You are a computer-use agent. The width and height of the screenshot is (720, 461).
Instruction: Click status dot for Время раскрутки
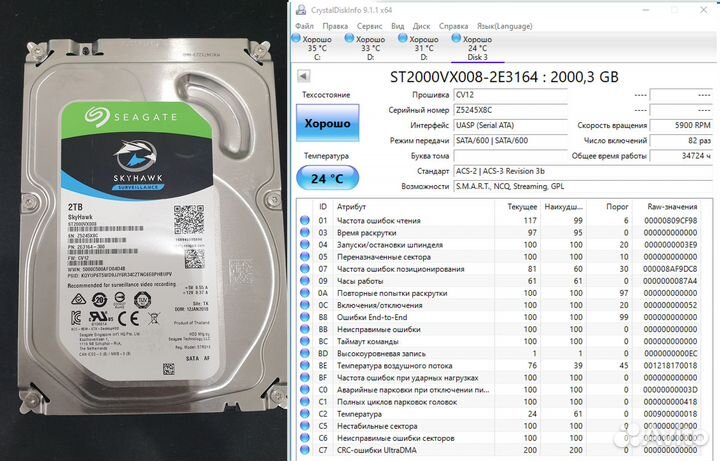click(x=304, y=232)
